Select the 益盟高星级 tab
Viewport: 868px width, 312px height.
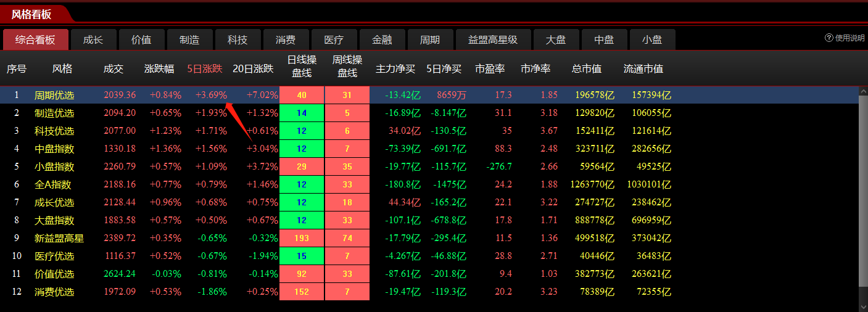point(493,40)
